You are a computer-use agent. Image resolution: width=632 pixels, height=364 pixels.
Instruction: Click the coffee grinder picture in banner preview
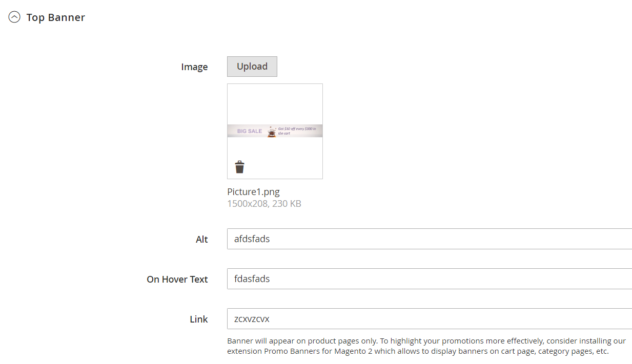pos(272,132)
